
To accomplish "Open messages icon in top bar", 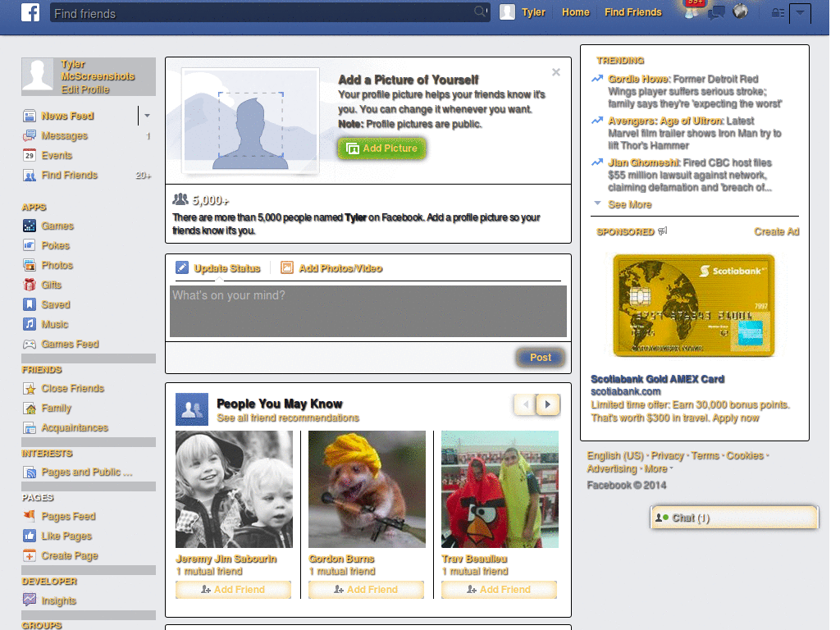I will click(716, 11).
